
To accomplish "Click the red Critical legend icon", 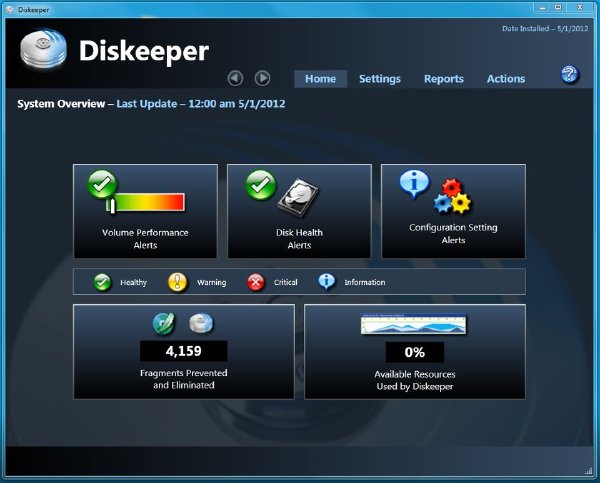I will click(x=255, y=282).
